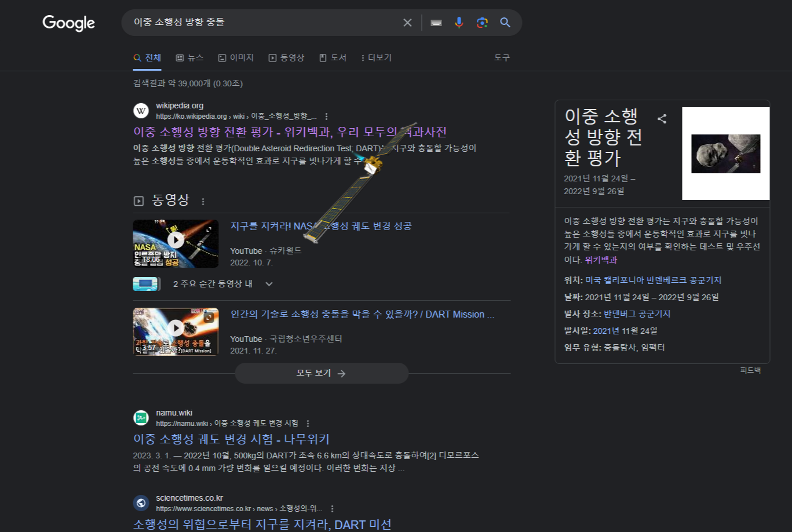Click knowledge panel asteroid image
792x532 pixels.
pyautogui.click(x=726, y=154)
